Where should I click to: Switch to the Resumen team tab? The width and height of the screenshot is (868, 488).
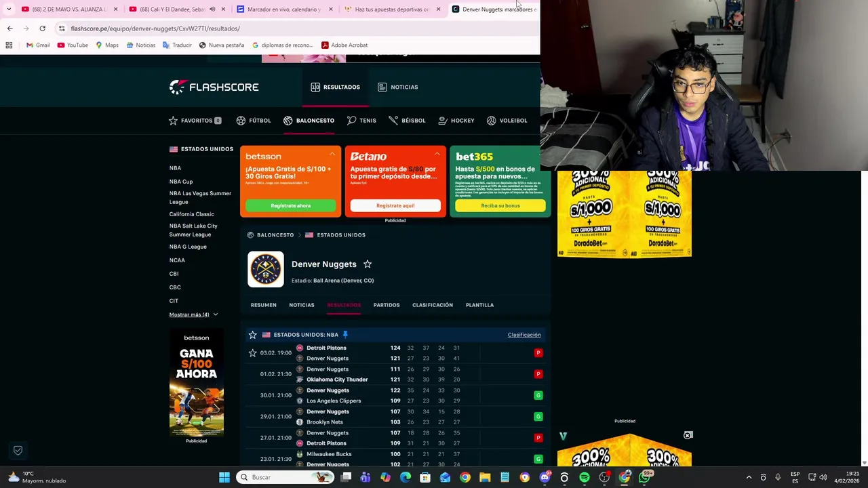click(x=263, y=305)
